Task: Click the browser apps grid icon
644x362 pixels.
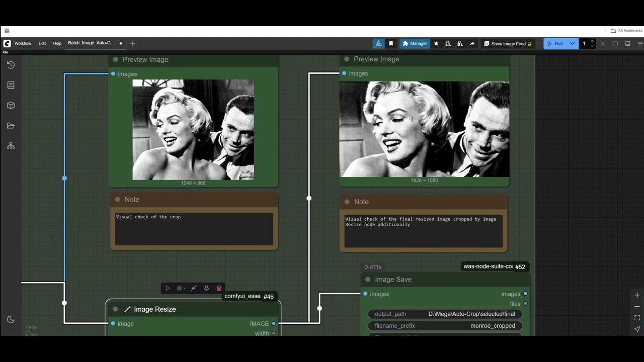Action: [x=7, y=31]
